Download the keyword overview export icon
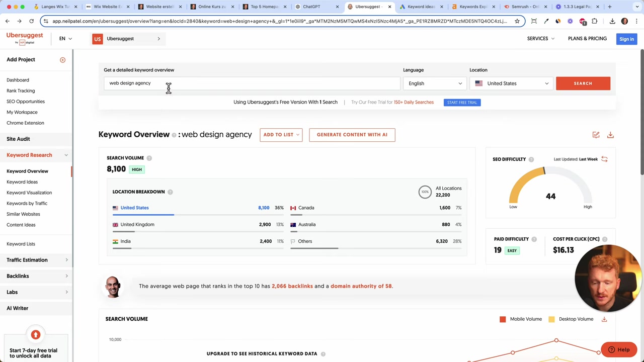 [610, 135]
